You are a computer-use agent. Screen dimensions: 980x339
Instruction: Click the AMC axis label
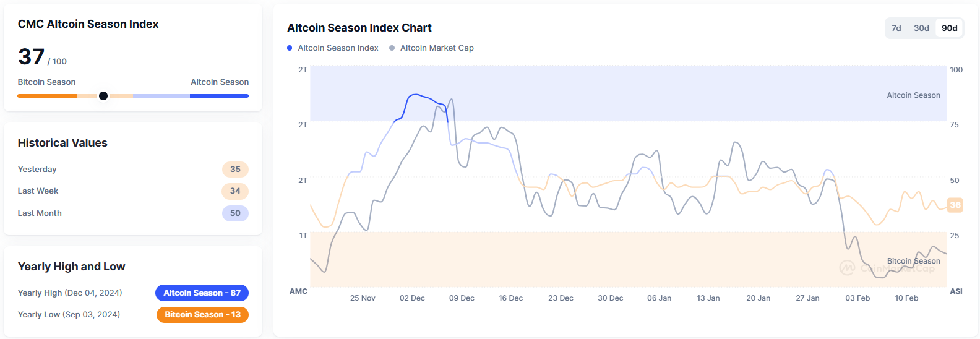(x=298, y=291)
